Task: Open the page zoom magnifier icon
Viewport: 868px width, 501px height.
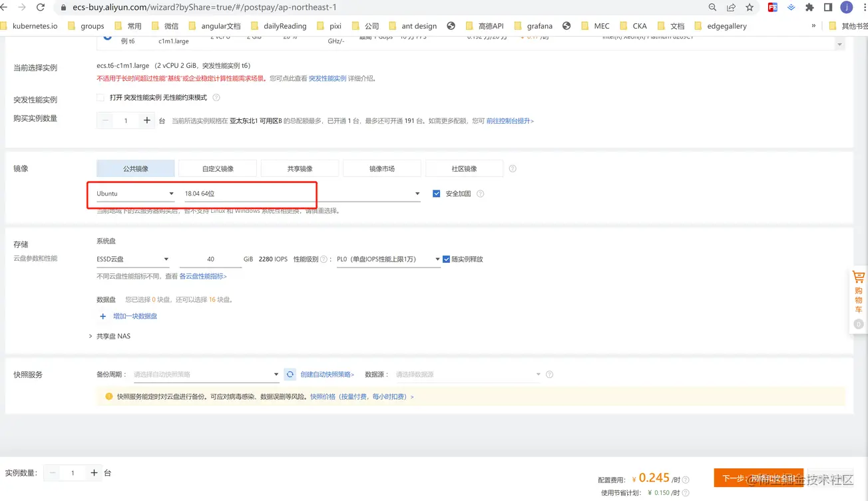Action: pos(713,7)
